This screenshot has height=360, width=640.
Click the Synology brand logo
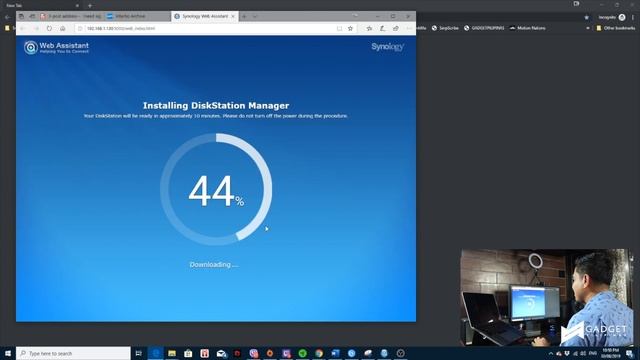[387, 47]
